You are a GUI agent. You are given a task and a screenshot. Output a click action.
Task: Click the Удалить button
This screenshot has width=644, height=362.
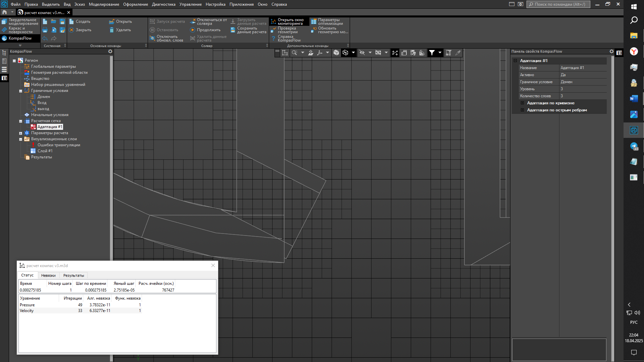(x=120, y=30)
